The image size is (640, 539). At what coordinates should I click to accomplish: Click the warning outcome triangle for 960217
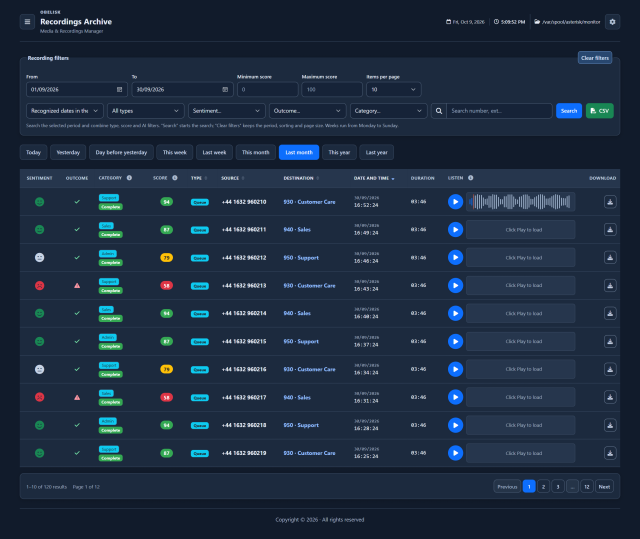coord(77,397)
